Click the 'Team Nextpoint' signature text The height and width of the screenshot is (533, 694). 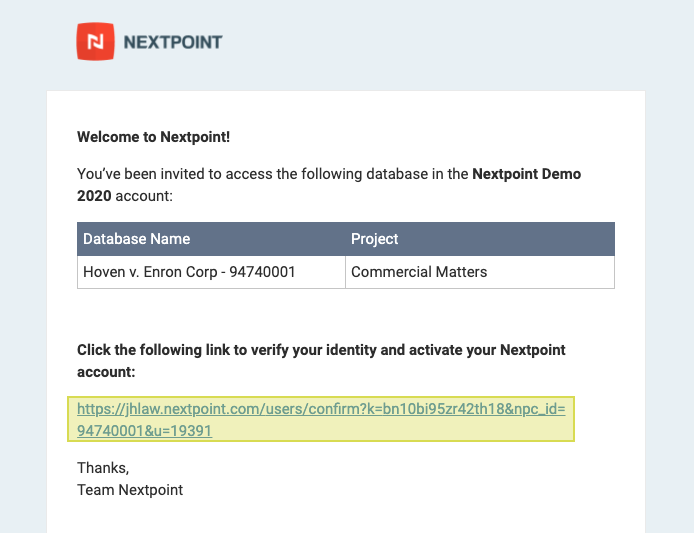(x=130, y=490)
